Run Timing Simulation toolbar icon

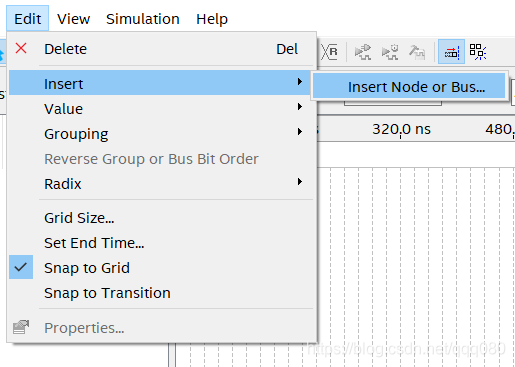coord(390,52)
